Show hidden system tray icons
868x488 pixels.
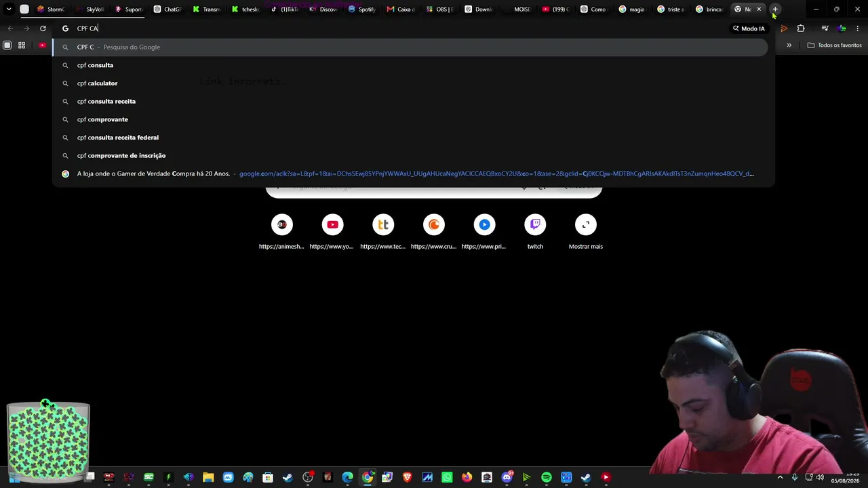pos(780,477)
